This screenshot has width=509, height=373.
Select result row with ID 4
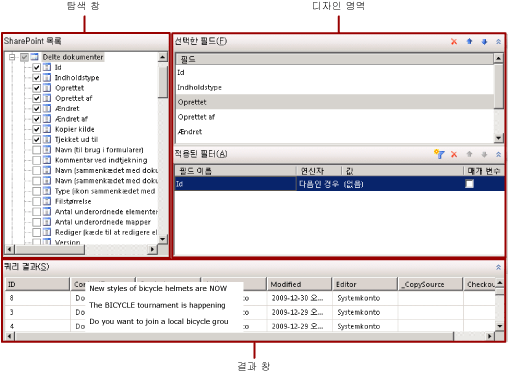[x=250, y=326]
